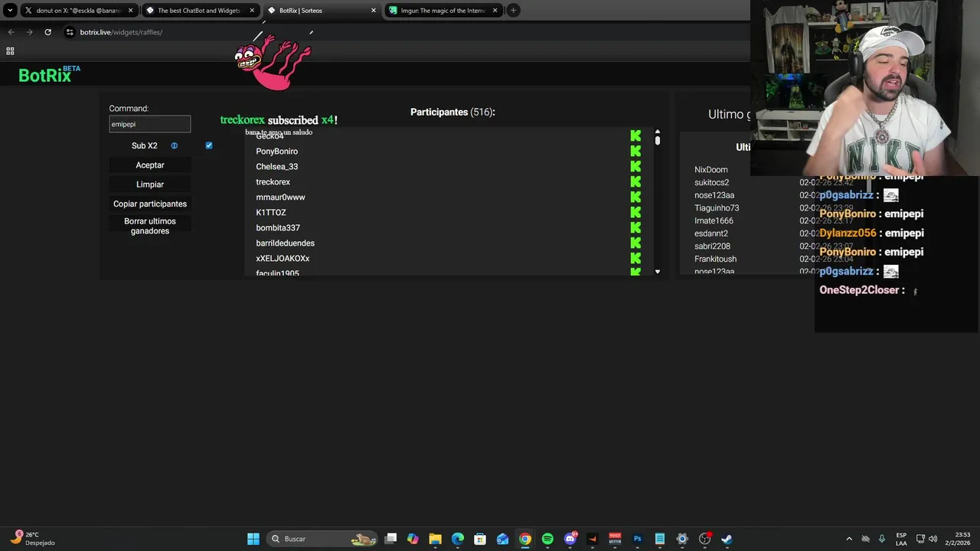Image resolution: width=980 pixels, height=551 pixels.
Task: Click the taskbar Buscar search box
Action: pos(322,539)
